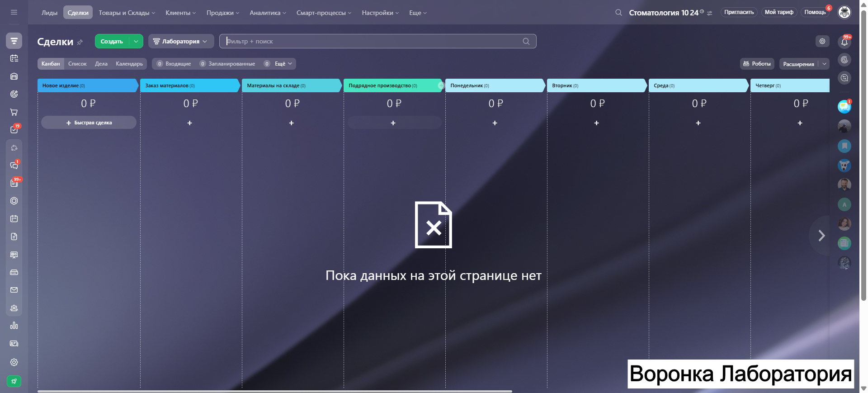Switch to the Канбан view
Screen dimensions: 868x393
click(x=51, y=64)
